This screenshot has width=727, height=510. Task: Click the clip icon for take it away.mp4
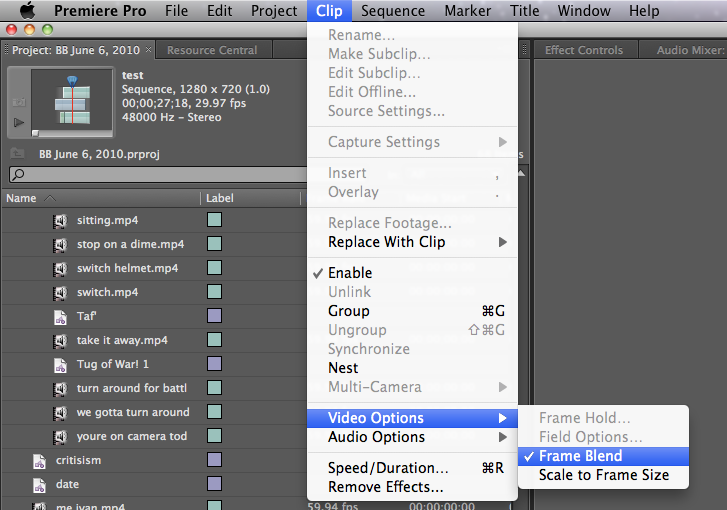60,341
